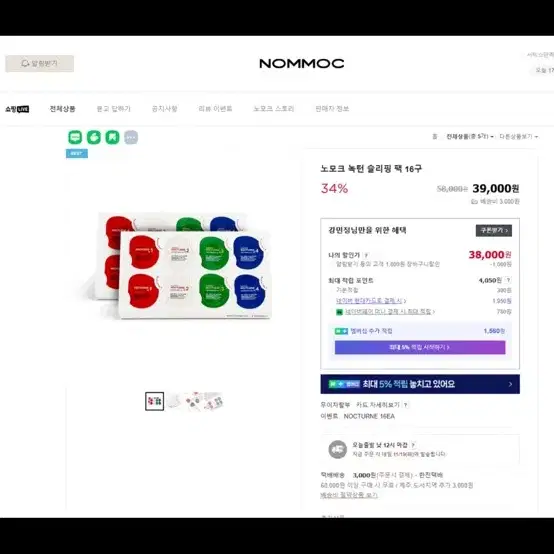Open the 전체상품 menu tab
Viewport: 554px width, 554px height.
point(62,108)
